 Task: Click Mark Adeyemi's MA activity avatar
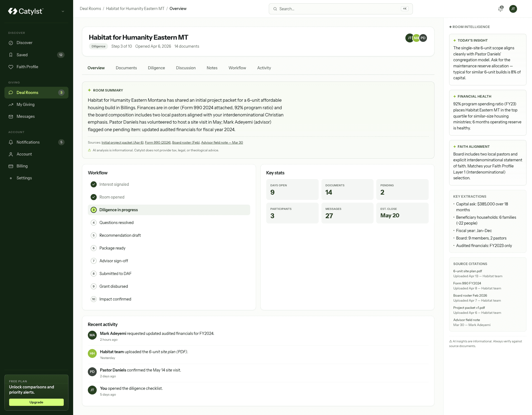point(92,335)
